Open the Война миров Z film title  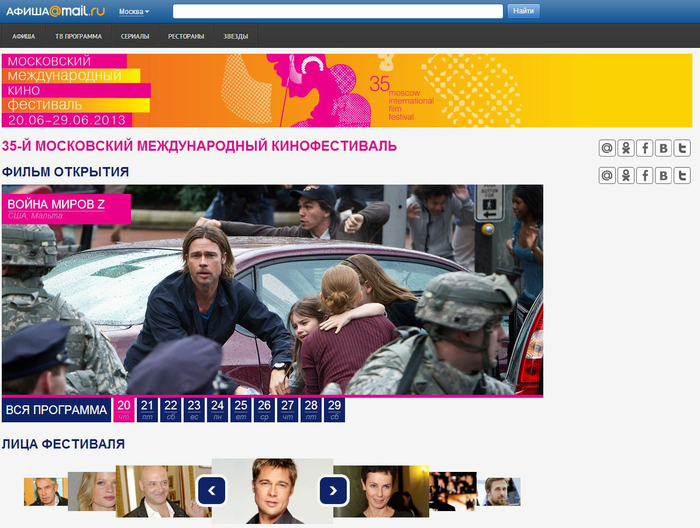coord(56,204)
